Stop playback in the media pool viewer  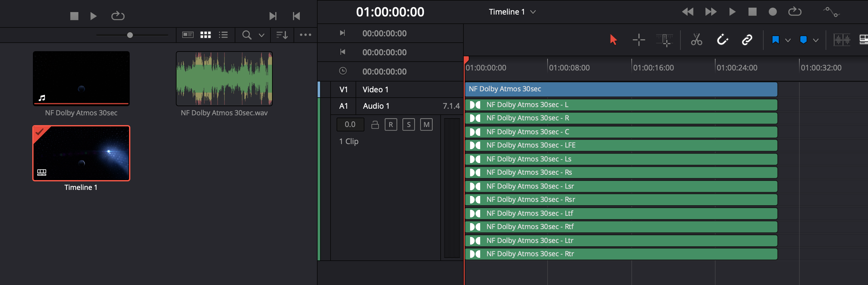[x=74, y=16]
